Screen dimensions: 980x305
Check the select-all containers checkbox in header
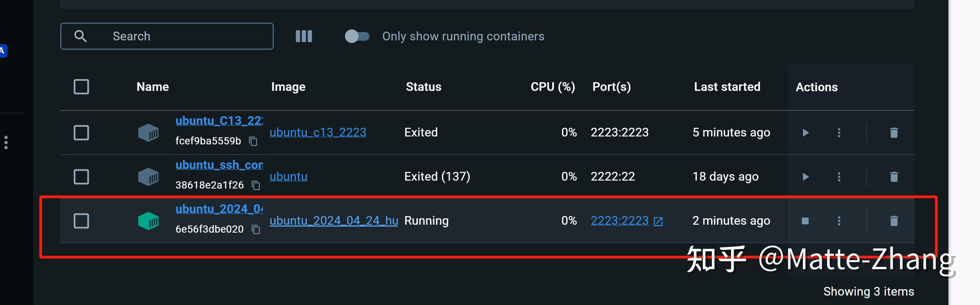coord(81,87)
